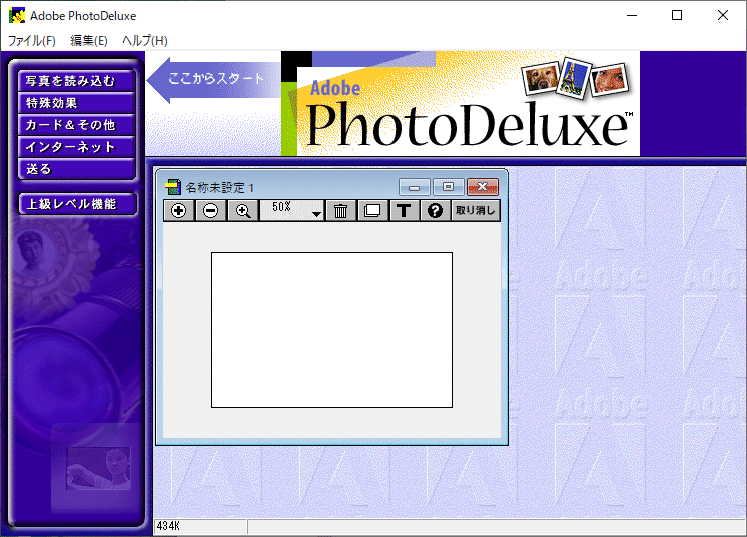Select the Text (T) tool
The width and height of the screenshot is (747, 537).
click(404, 211)
